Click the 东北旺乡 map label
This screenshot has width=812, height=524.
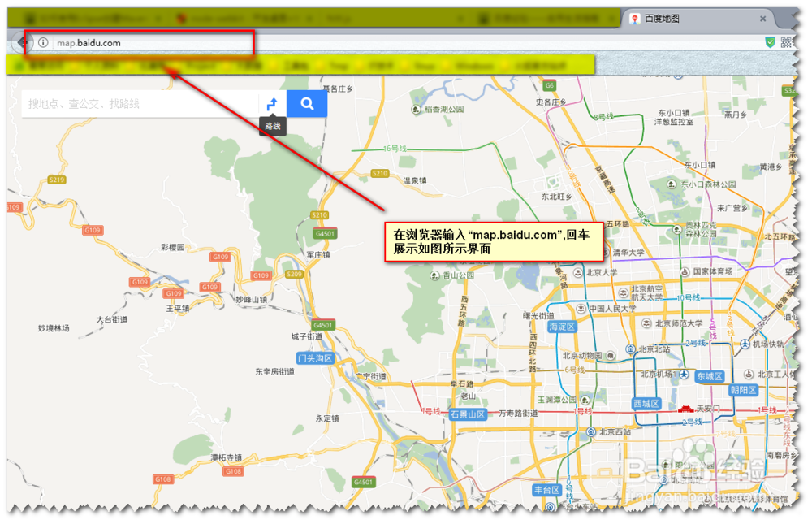click(557, 197)
